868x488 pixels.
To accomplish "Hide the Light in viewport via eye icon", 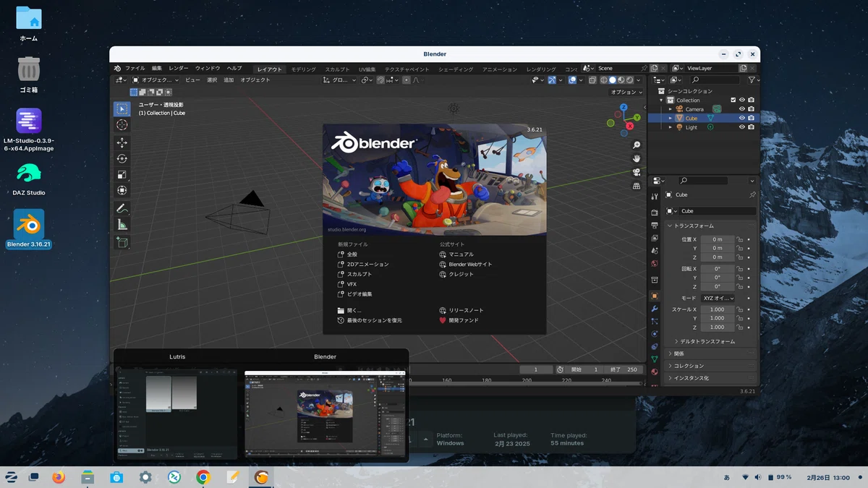I will point(741,127).
